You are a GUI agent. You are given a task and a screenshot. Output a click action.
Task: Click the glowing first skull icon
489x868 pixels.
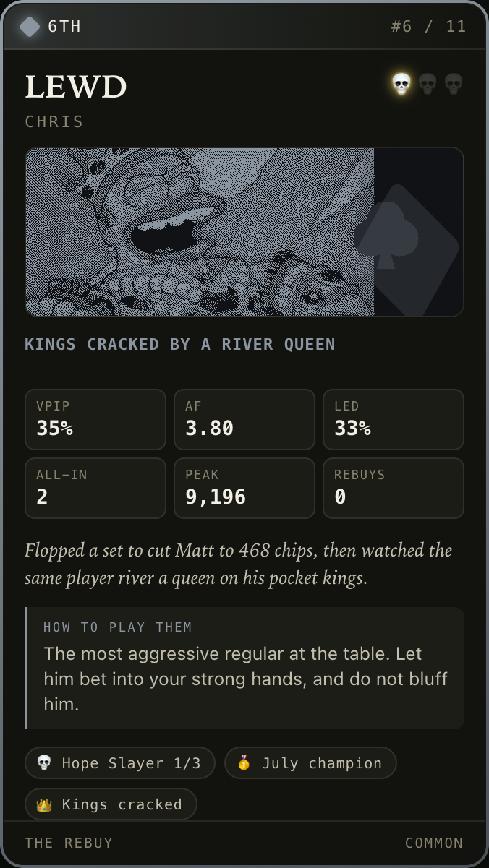point(401,85)
